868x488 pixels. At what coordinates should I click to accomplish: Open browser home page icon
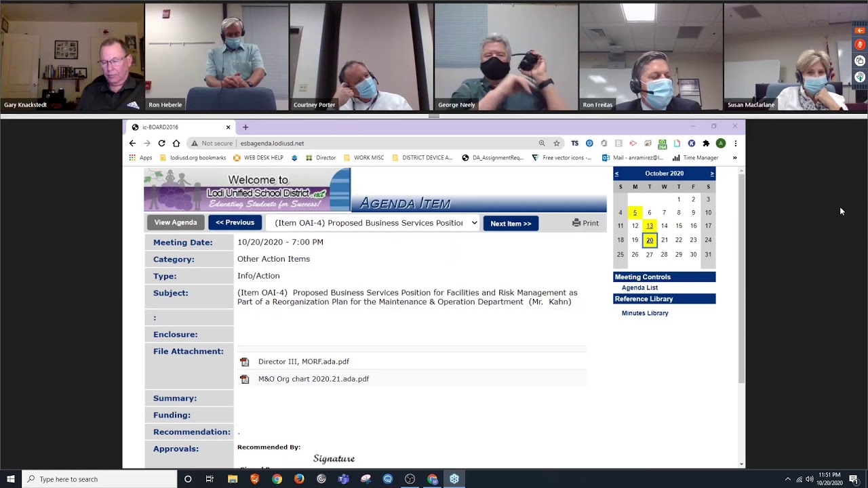(176, 143)
